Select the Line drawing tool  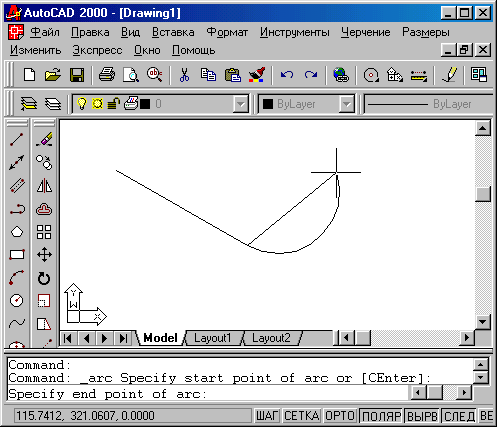click(x=17, y=140)
